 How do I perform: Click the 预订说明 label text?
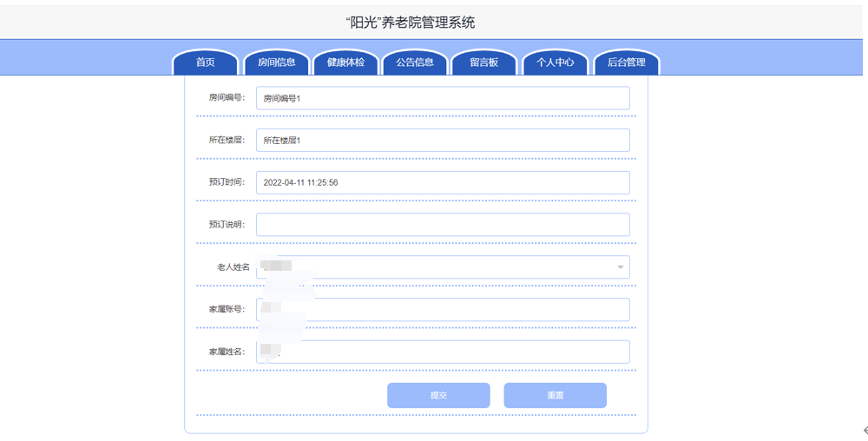point(227,225)
